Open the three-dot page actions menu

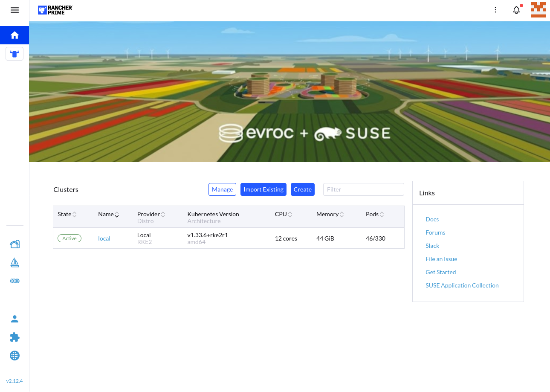(x=495, y=10)
